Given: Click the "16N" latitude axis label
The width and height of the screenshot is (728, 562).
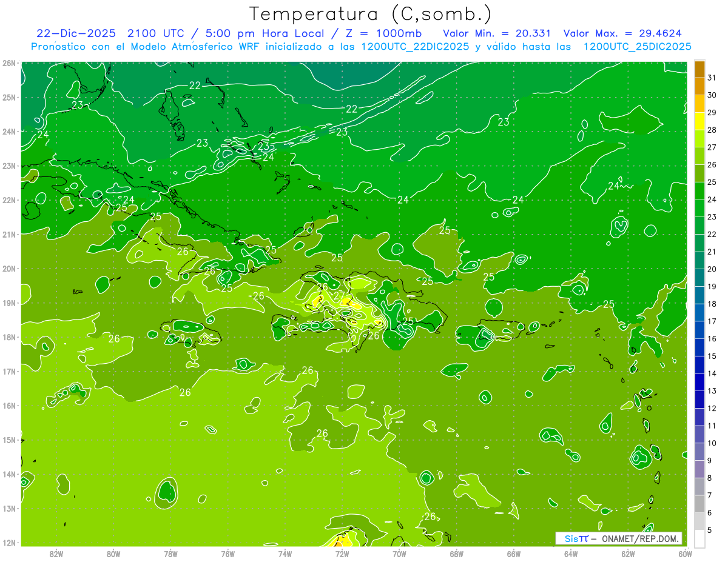Looking at the screenshot, I should click(9, 406).
